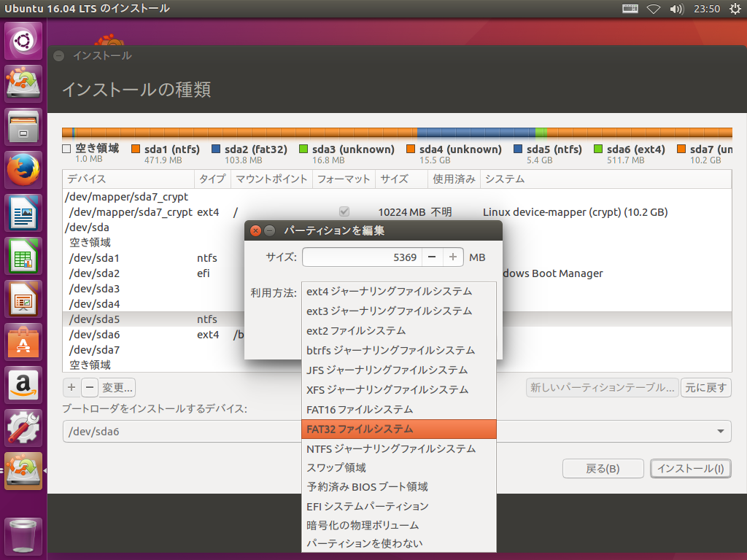Image resolution: width=747 pixels, height=560 pixels.
Task: Click the sda1 (ntfs) orange legend swatch
Action: tap(136, 149)
